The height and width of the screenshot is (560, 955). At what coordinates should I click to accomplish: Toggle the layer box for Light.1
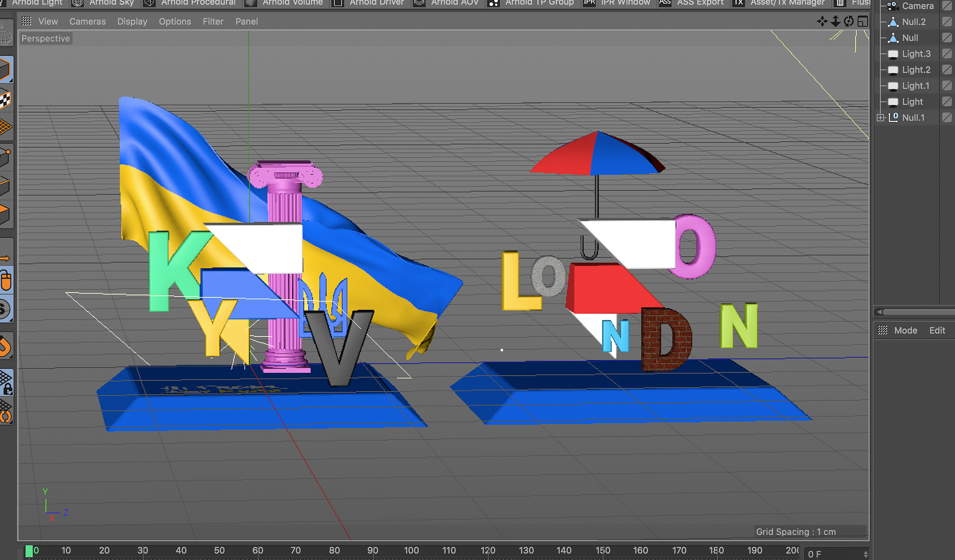947,85
